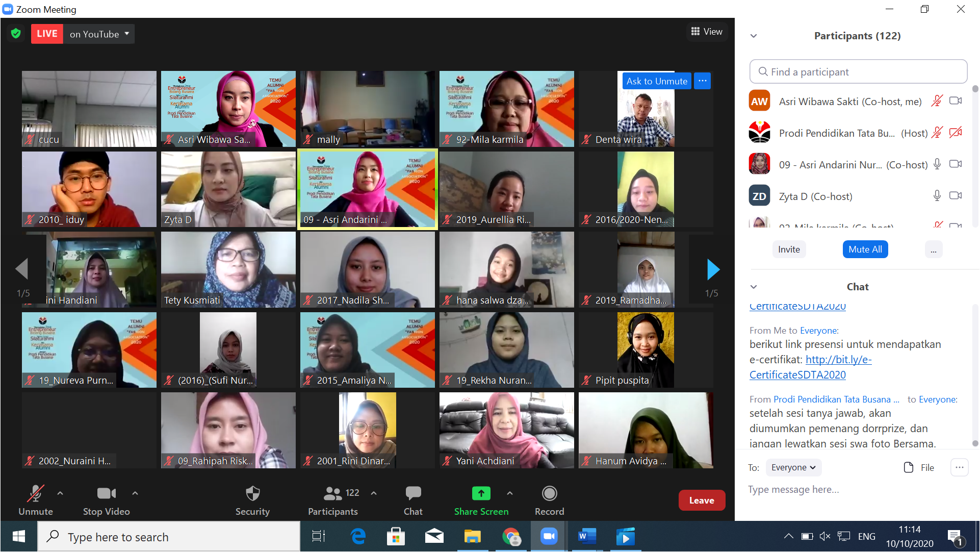Screen dimensions: 980x552
Task: Toggle 09 - Asri Andarini camera in list
Action: click(956, 164)
